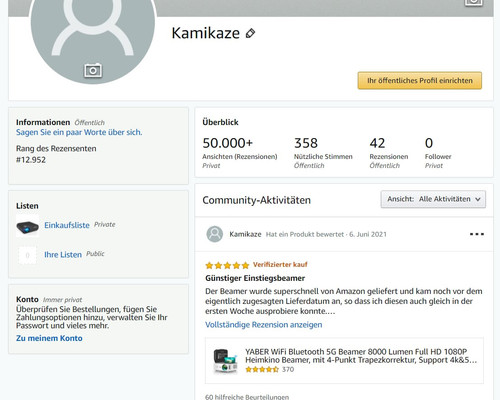Open the Einkaufsliste link
This screenshot has height=400, width=500.
pos(67,225)
